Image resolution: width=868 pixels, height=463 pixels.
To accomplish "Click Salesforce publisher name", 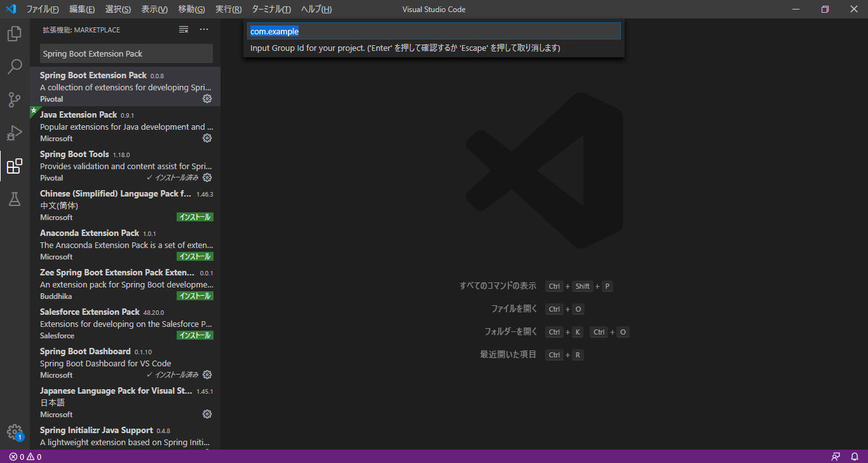I will 57,336.
